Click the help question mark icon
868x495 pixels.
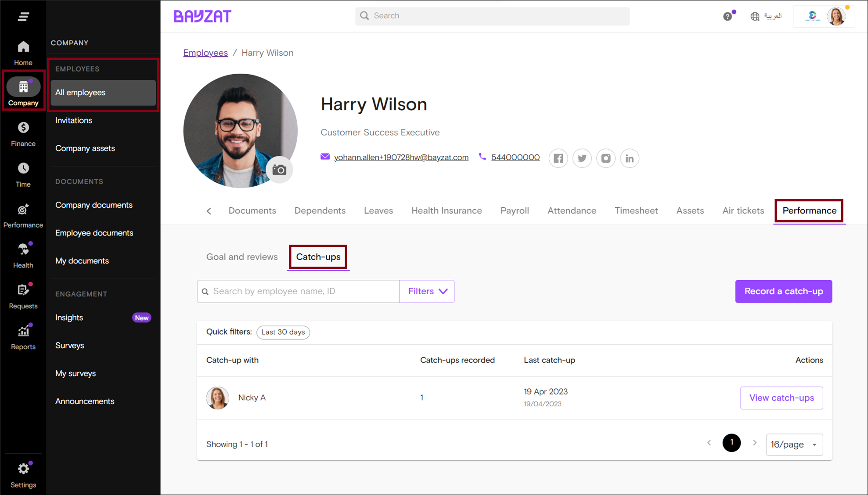tap(728, 16)
